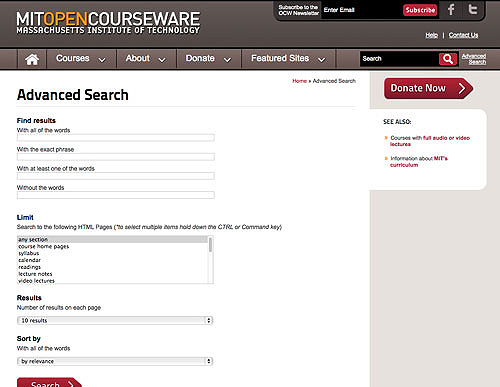
Task: Open 'Courses with full audio or video lectures'
Action: point(430,141)
